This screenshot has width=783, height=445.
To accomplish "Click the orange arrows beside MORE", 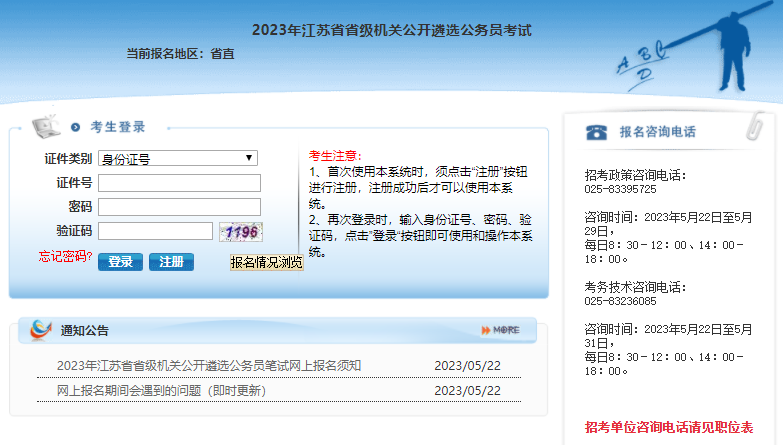I will (486, 330).
